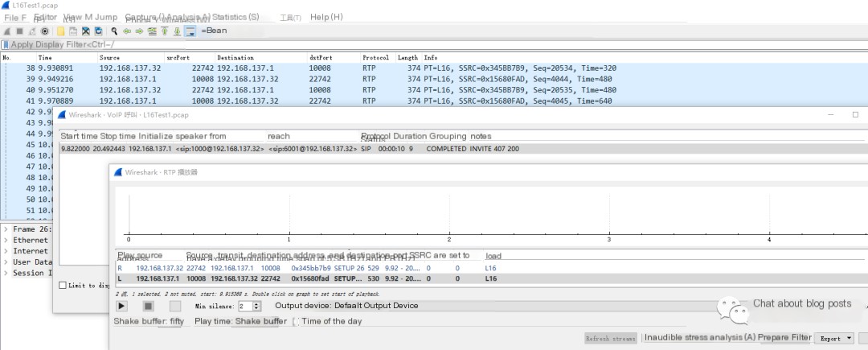Save the capture file icon
Screen dimensions: 868x350
pos(73,31)
